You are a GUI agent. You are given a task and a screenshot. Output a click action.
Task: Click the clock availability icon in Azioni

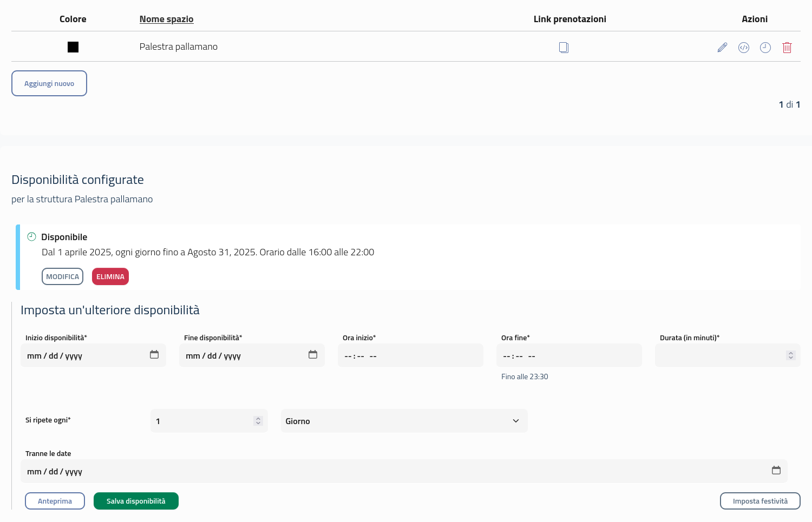pos(765,48)
